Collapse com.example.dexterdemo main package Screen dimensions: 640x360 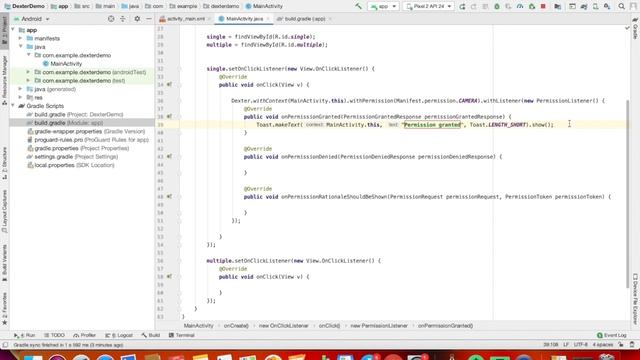click(x=29, y=55)
